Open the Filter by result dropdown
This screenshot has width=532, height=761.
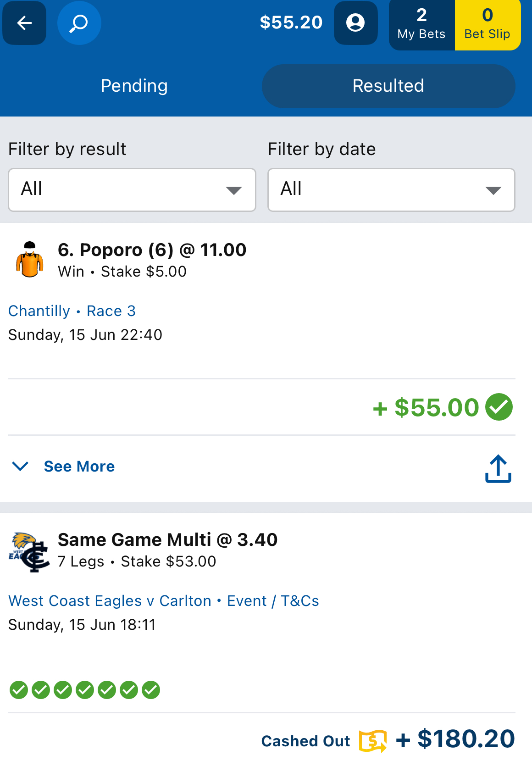132,190
